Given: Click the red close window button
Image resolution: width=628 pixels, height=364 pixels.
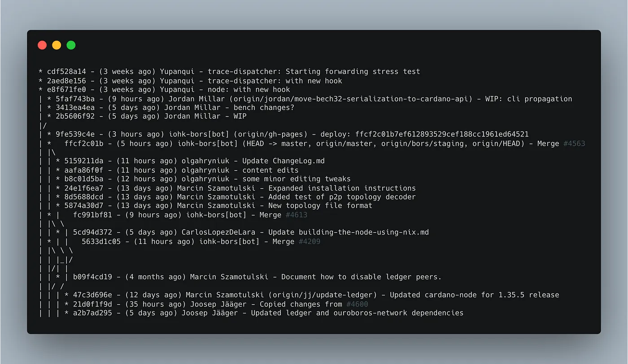Looking at the screenshot, I should [42, 45].
